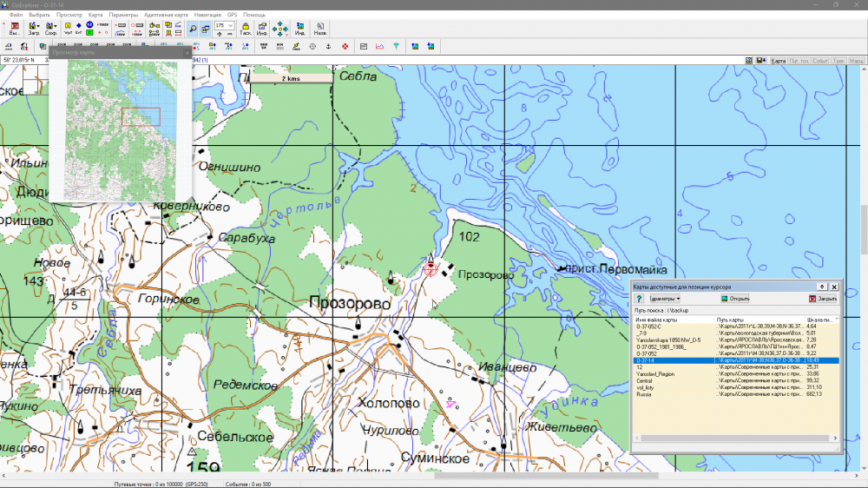The height and width of the screenshot is (488, 868).
Task: Toggle the map view window button
Action: (x=206, y=29)
